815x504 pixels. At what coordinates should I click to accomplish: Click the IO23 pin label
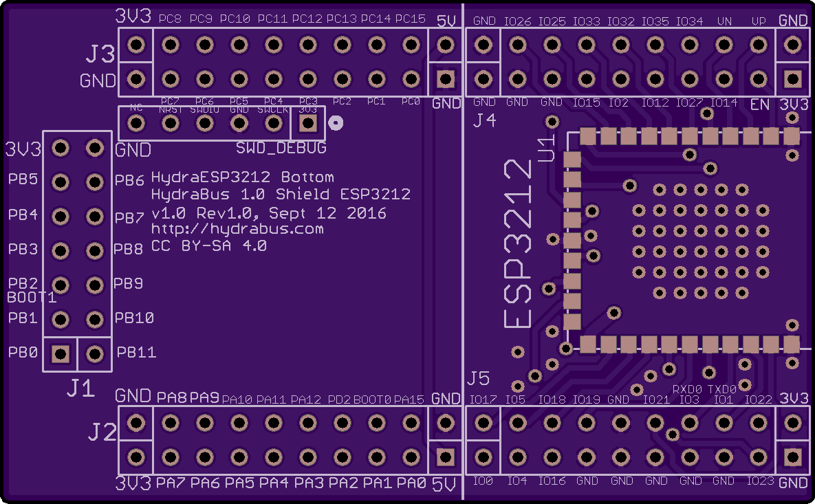[x=761, y=481]
